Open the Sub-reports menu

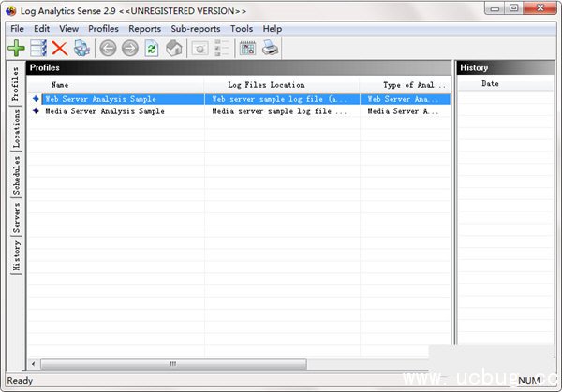click(196, 29)
